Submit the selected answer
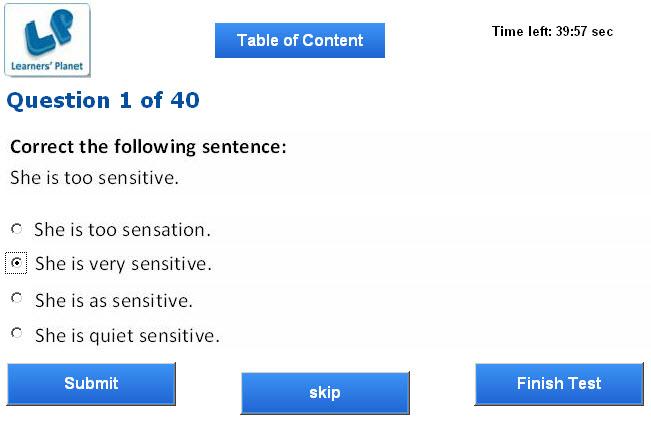 [x=91, y=384]
